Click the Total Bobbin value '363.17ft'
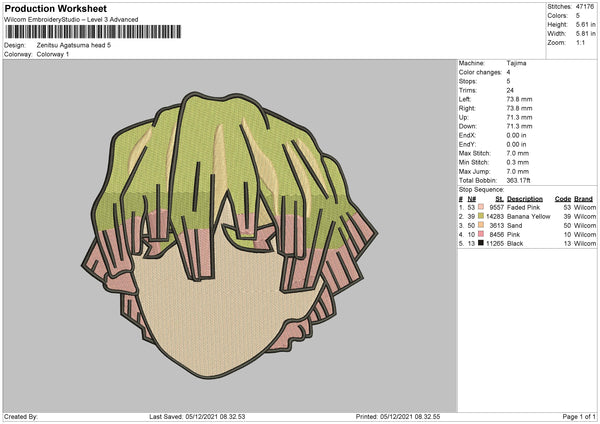600x424 pixels. (x=518, y=180)
